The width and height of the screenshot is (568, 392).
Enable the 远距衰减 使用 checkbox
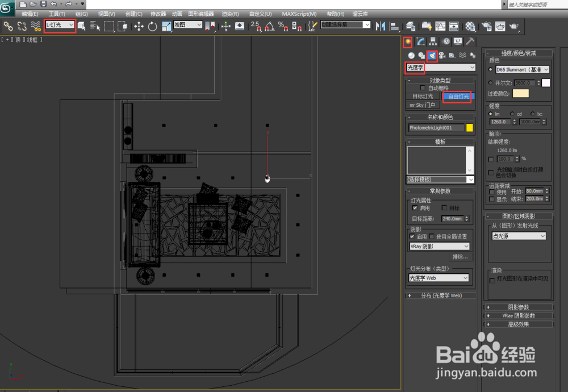(491, 191)
